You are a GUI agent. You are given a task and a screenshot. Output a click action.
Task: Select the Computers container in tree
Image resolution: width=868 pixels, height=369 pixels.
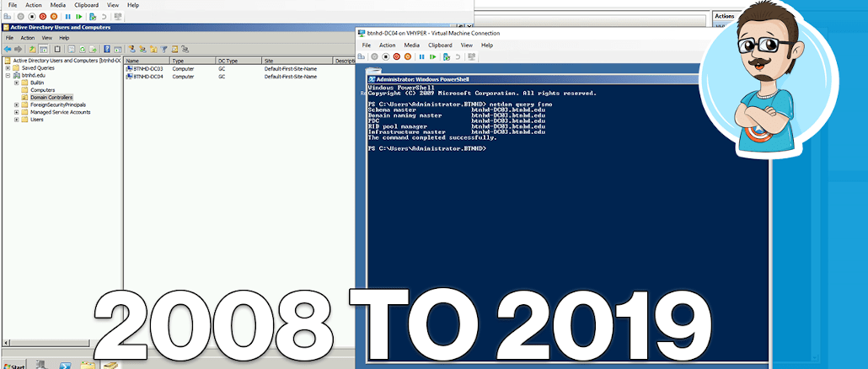(x=43, y=89)
